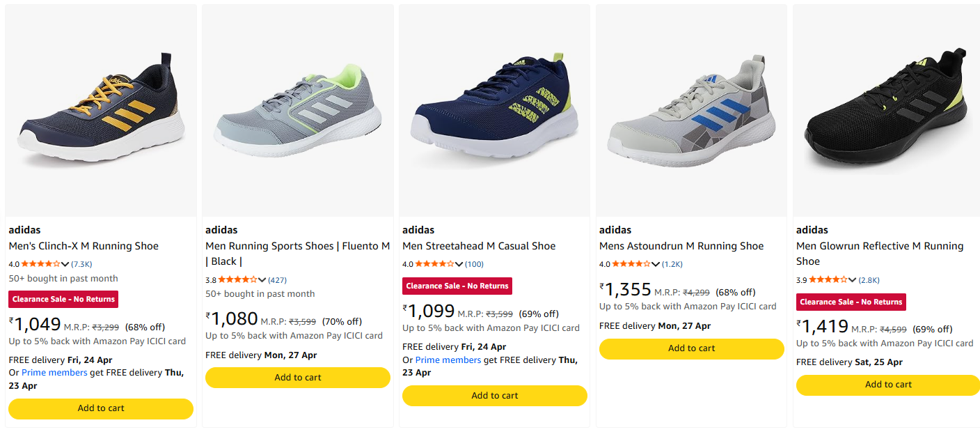Open rating popover chevron for Astoundrun shoe
Screen dimensions: 980x432
[x=656, y=264]
